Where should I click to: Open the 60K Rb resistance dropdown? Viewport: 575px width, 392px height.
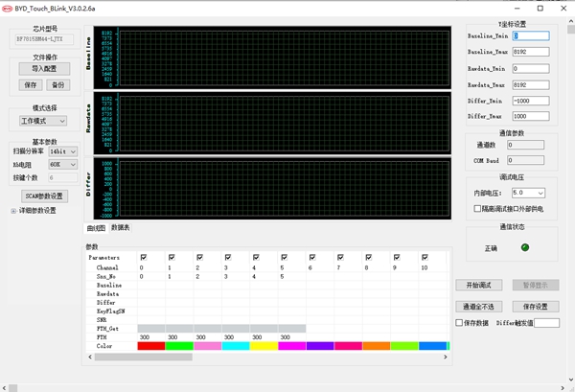coord(62,165)
